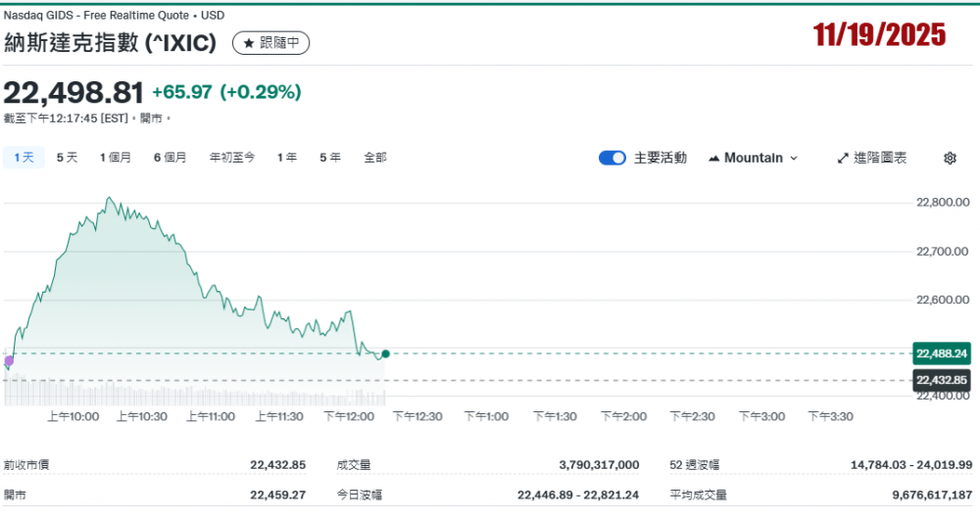
Task: Click the 跟隨中 following button
Action: (271, 43)
